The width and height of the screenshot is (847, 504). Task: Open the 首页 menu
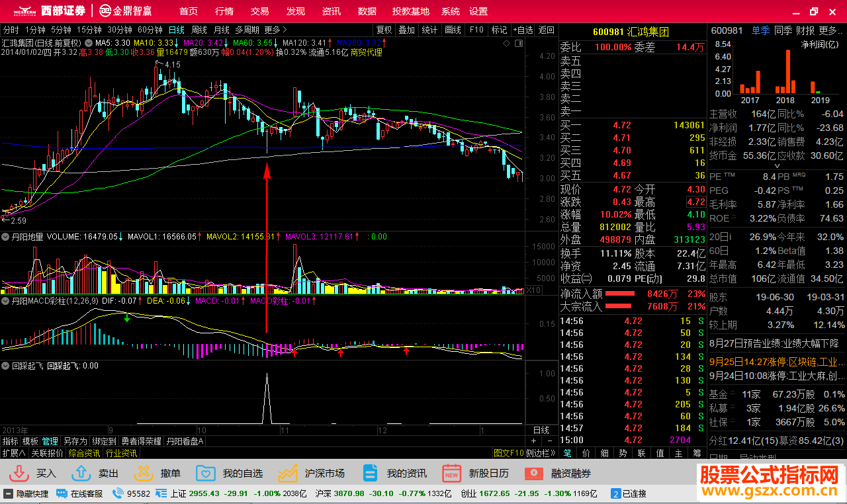[189, 11]
